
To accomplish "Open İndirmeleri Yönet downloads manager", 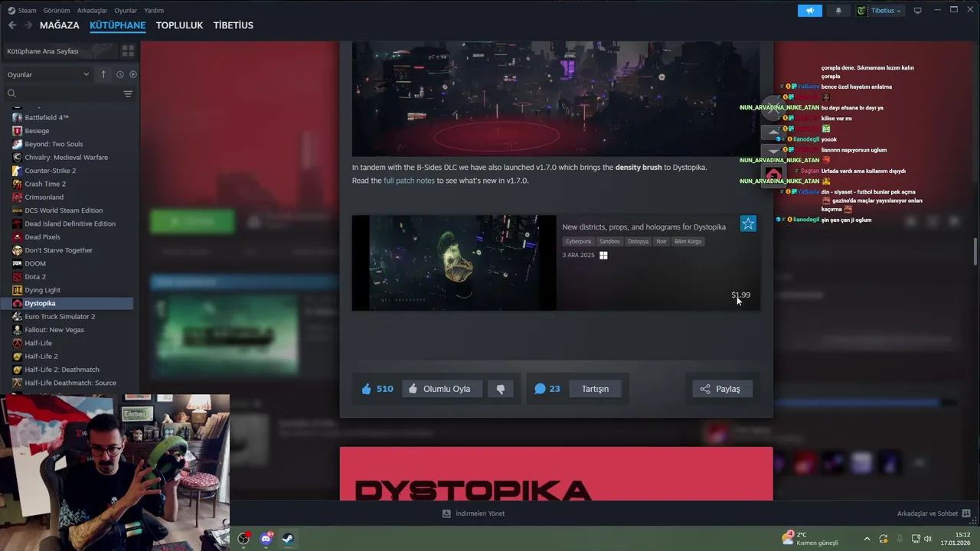I will point(473,514).
